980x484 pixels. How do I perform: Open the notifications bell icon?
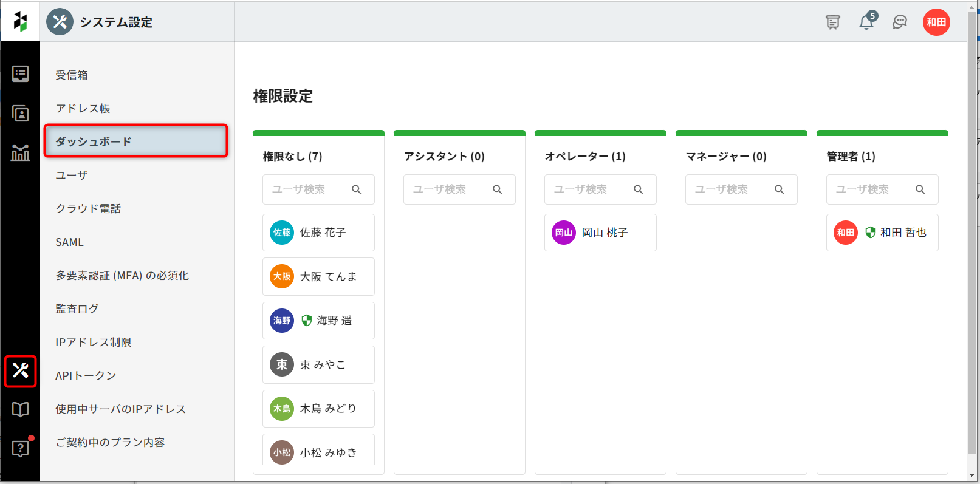click(866, 22)
